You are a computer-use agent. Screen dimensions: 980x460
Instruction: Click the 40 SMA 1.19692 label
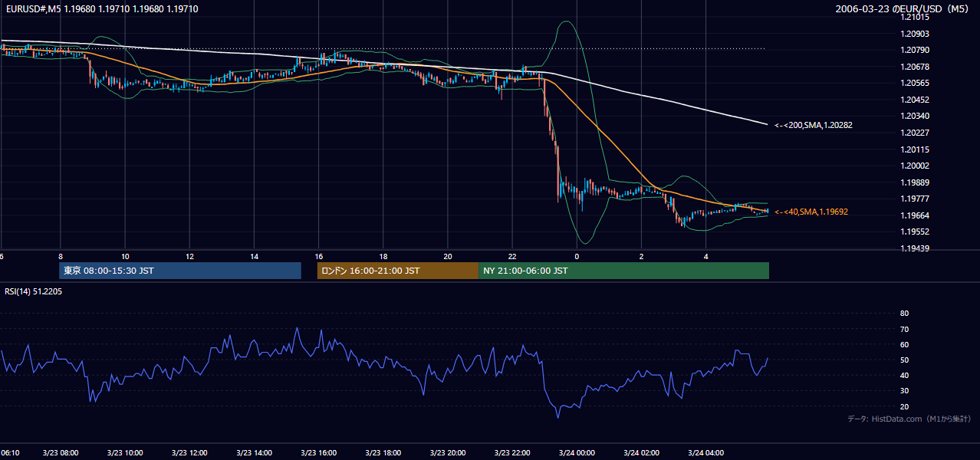click(811, 212)
